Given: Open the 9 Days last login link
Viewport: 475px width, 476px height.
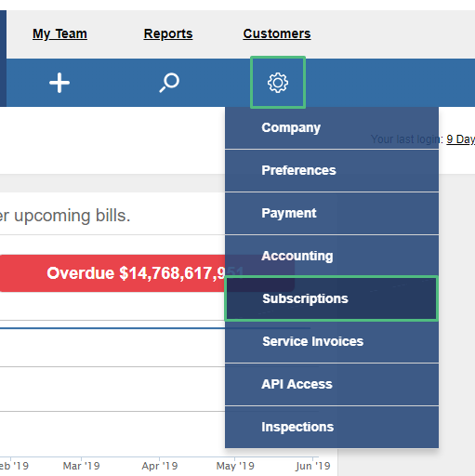Looking at the screenshot, I should 460,139.
